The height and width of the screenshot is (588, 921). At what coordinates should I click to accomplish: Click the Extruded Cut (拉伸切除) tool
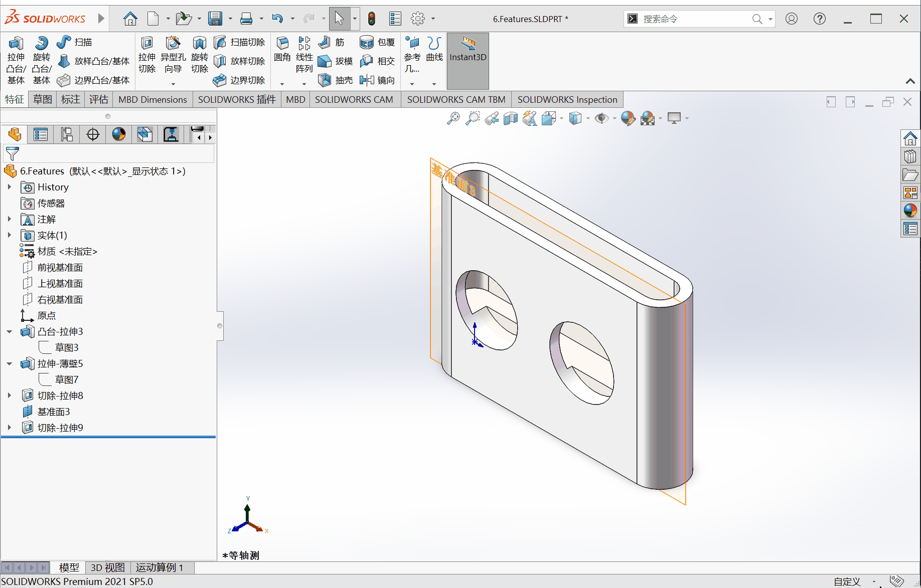coord(147,55)
